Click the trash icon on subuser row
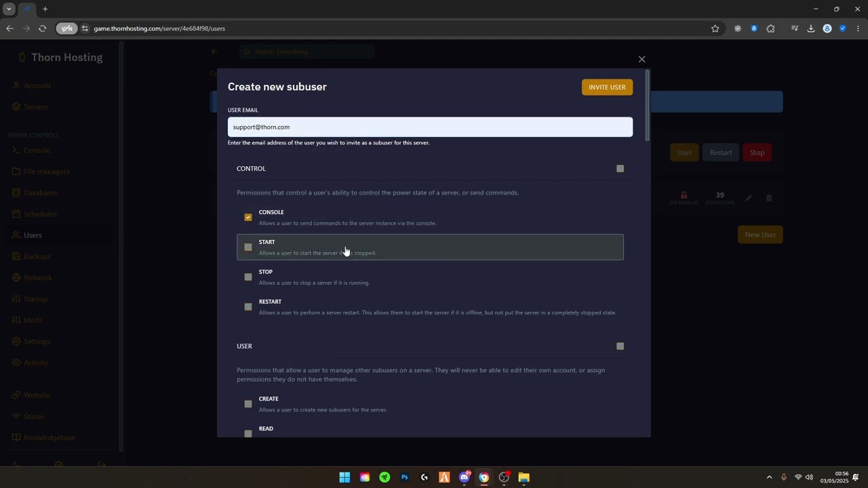 (769, 198)
